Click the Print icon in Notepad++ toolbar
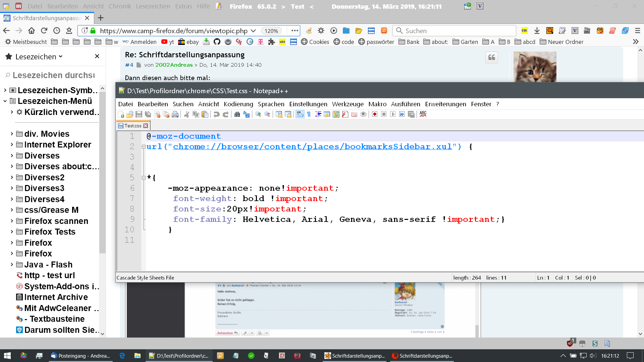The height and width of the screenshot is (362, 644). pyautogui.click(x=175, y=114)
